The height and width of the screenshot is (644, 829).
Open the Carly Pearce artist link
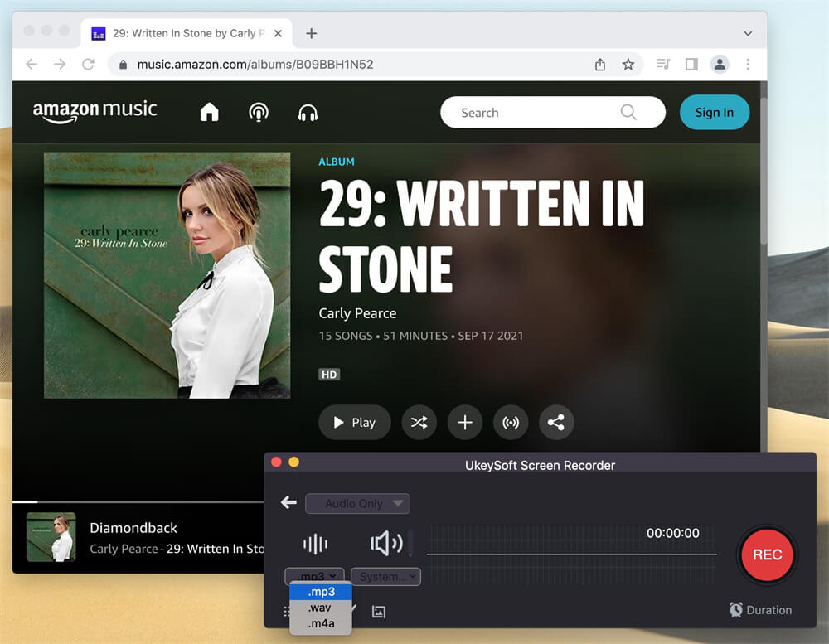[x=357, y=313]
